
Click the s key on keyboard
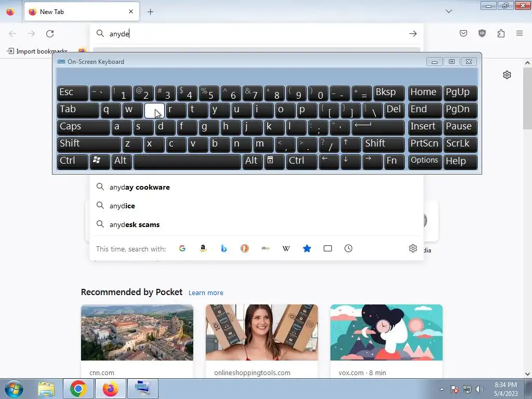tap(143, 127)
